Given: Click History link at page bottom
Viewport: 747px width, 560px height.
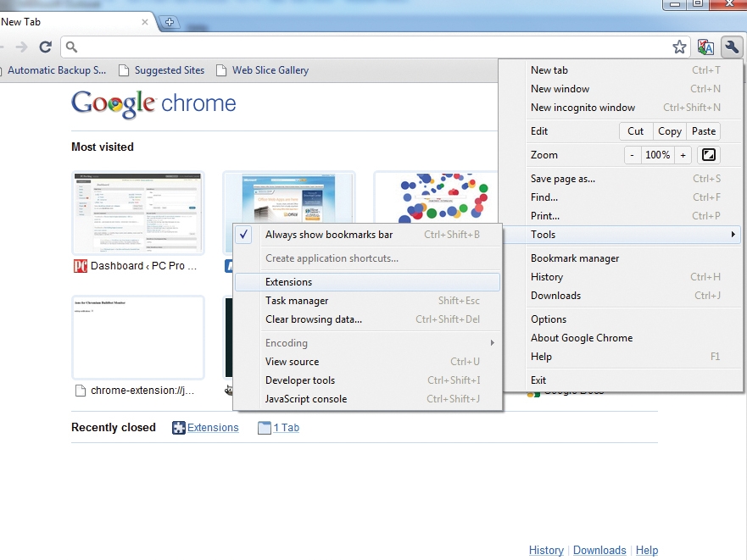Looking at the screenshot, I should (x=546, y=550).
